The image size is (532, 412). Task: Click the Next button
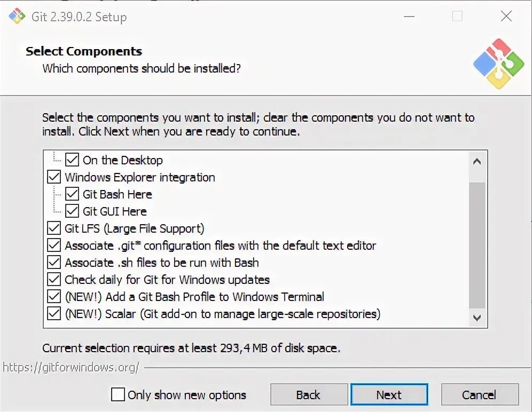[389, 395]
